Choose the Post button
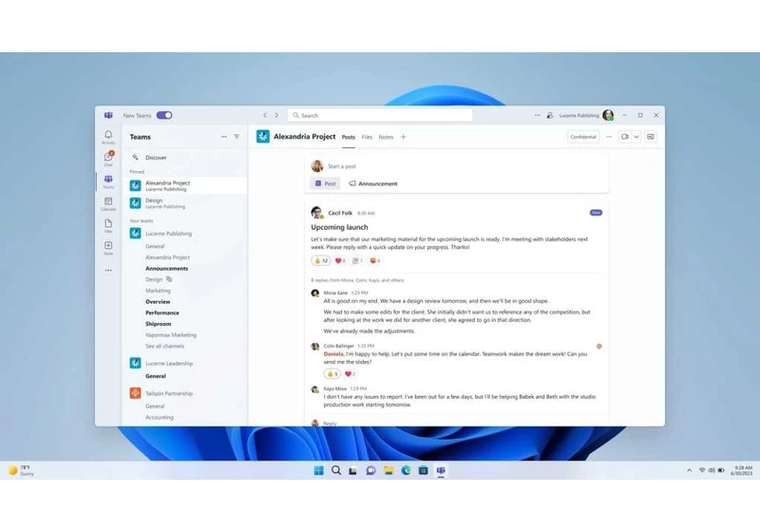This screenshot has height=532, width=760. click(x=325, y=183)
